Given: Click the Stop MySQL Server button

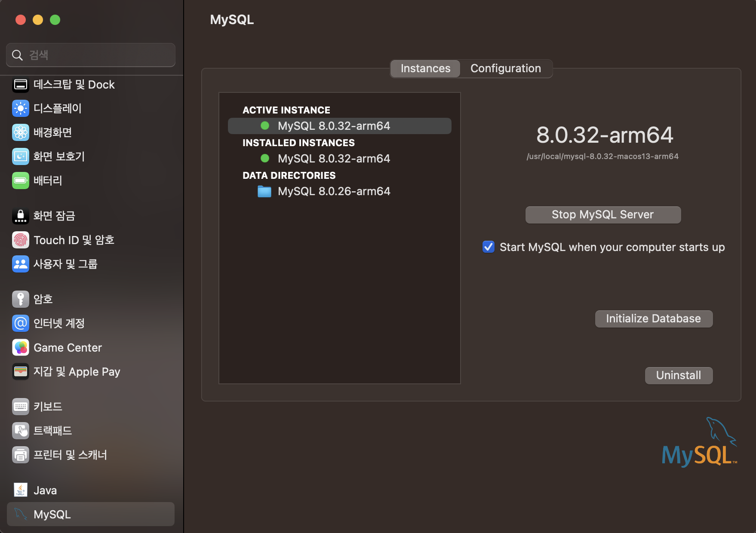Looking at the screenshot, I should pos(603,214).
